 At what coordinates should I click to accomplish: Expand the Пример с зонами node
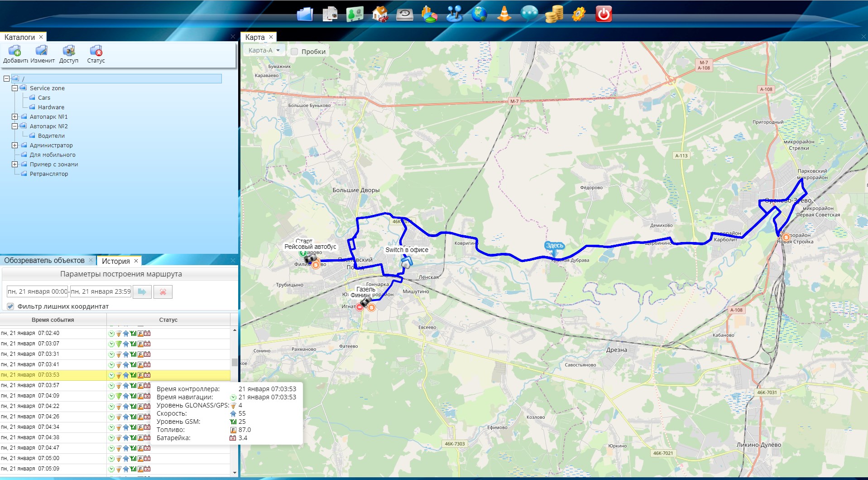pyautogui.click(x=14, y=165)
